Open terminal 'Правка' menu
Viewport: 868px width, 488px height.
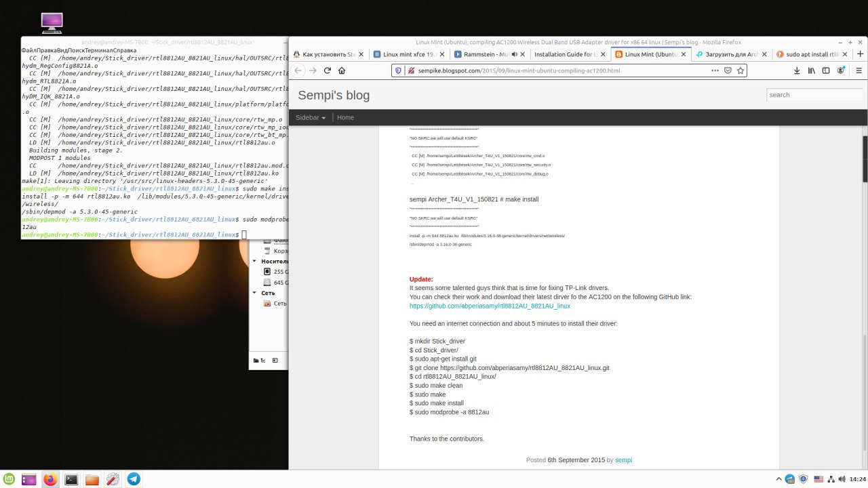pyautogui.click(x=48, y=50)
